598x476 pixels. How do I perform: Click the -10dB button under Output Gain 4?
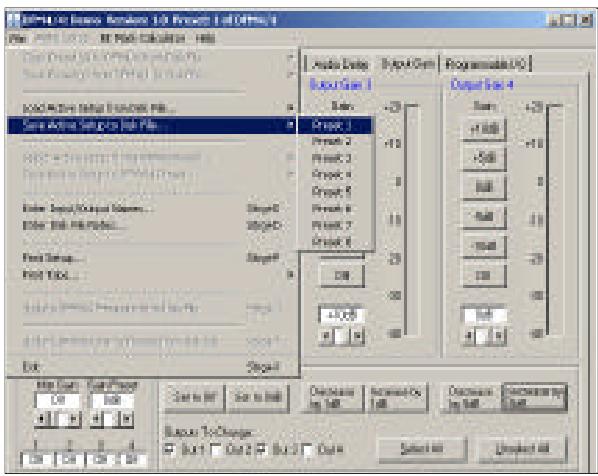point(484,246)
